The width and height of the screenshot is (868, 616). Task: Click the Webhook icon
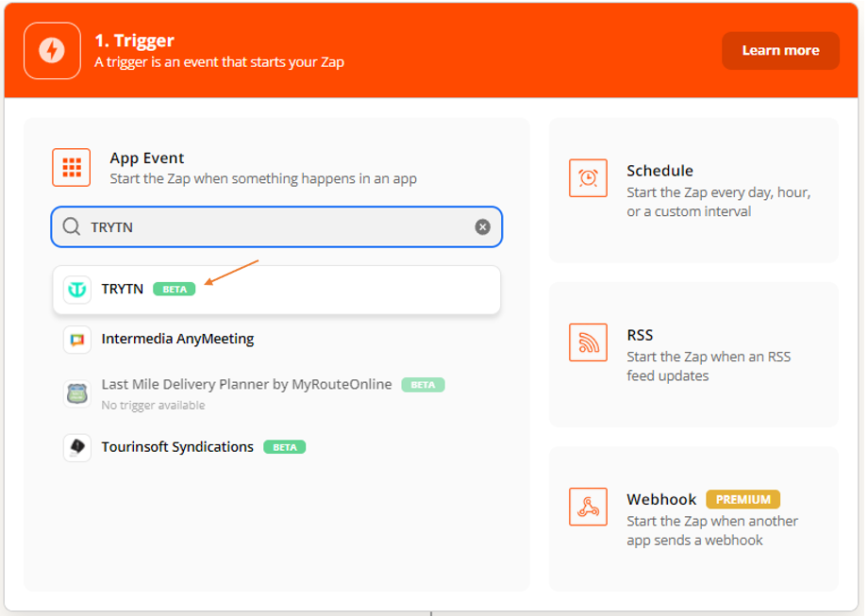tap(588, 507)
